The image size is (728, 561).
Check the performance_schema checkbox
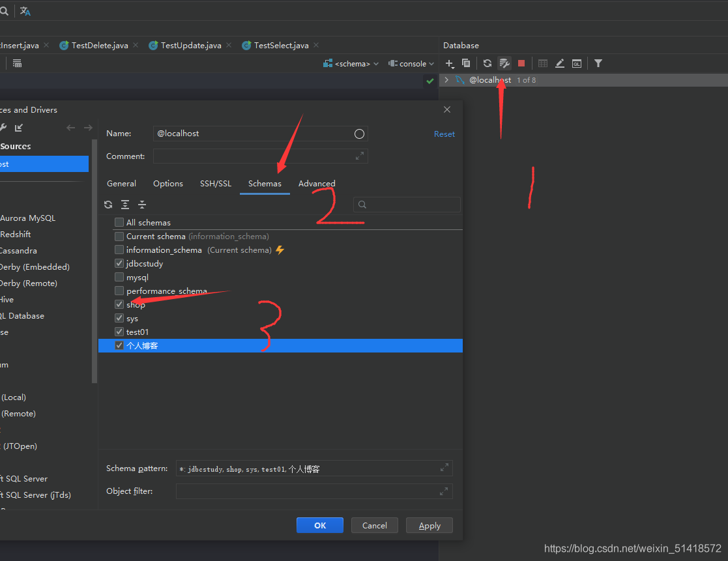pyautogui.click(x=119, y=291)
